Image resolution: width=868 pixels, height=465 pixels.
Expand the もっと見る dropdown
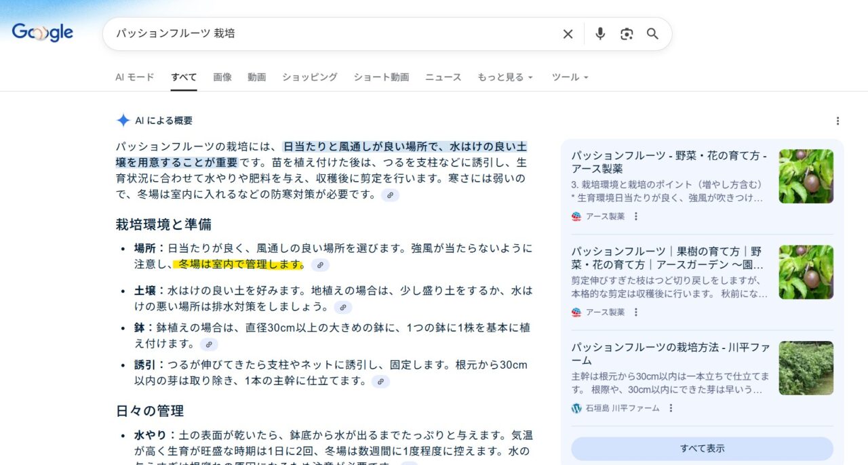click(505, 77)
